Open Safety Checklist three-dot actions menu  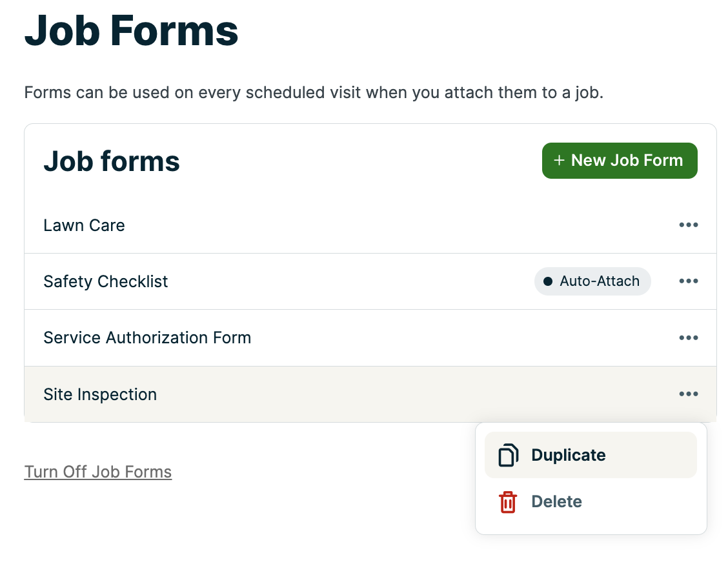point(688,281)
